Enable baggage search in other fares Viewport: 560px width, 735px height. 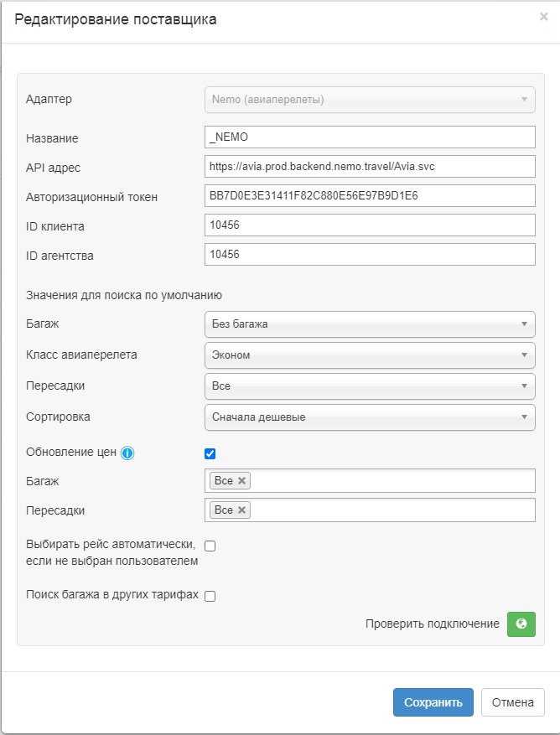210,596
